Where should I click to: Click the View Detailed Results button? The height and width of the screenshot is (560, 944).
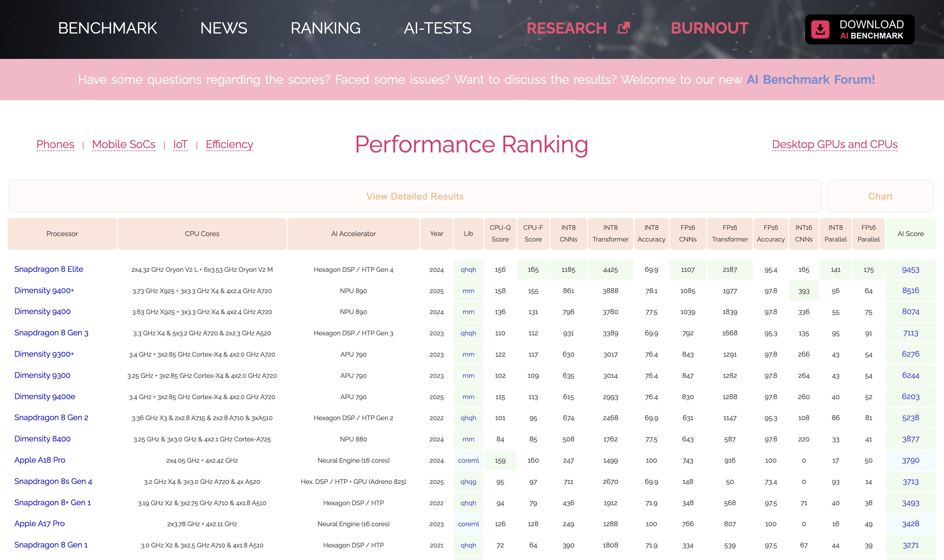click(415, 196)
